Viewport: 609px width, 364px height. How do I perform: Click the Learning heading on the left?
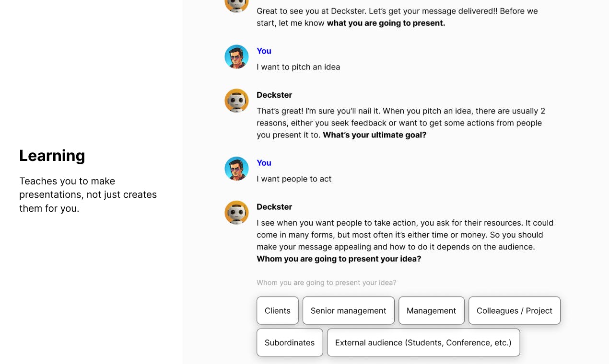[52, 156]
